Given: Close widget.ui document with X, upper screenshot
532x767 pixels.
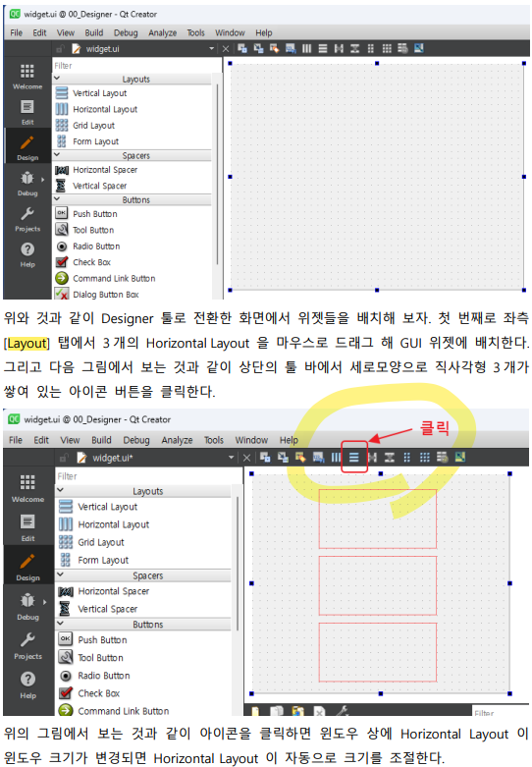Looking at the screenshot, I should click(226, 48).
